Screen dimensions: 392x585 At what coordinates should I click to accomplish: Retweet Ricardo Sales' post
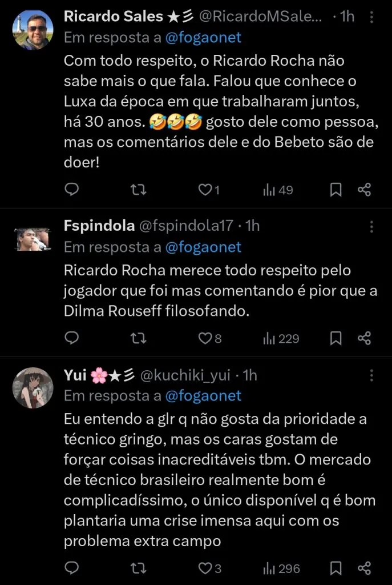138,190
